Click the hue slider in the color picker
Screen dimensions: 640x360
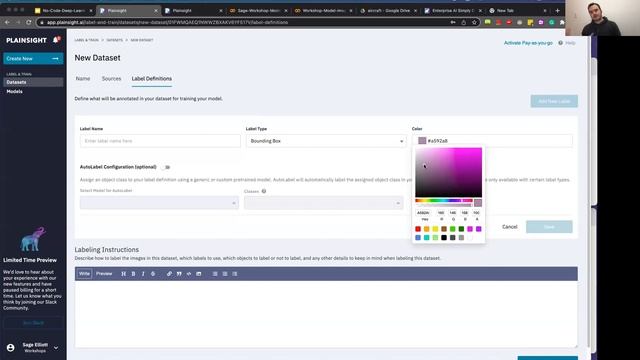[x=444, y=200]
